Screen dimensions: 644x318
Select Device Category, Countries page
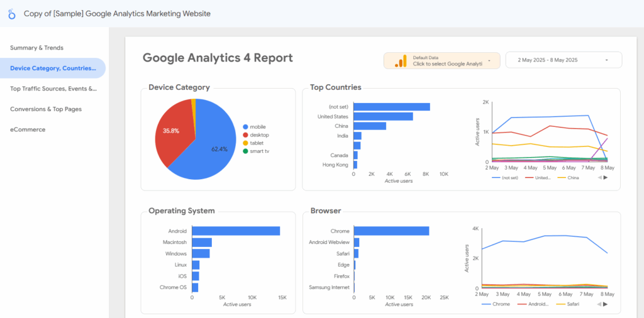pyautogui.click(x=53, y=68)
